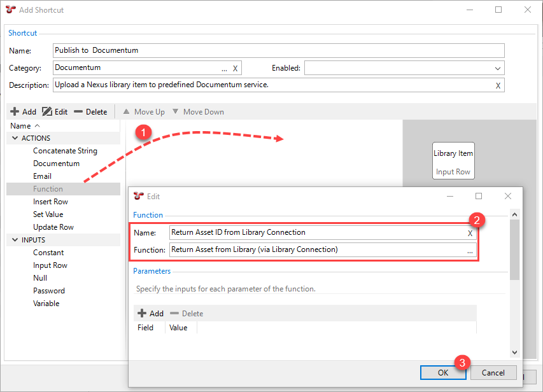Select the Function action item
Screen dimensions: 543x392
pos(48,189)
